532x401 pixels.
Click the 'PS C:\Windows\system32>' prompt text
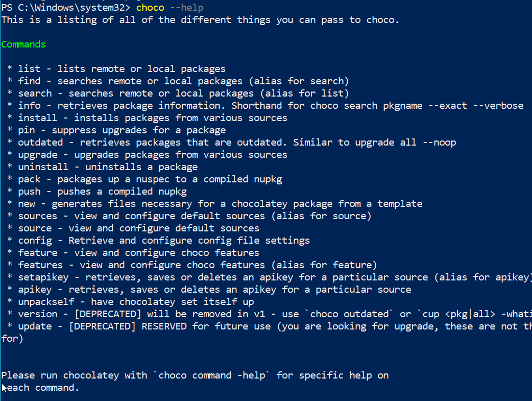click(66, 8)
